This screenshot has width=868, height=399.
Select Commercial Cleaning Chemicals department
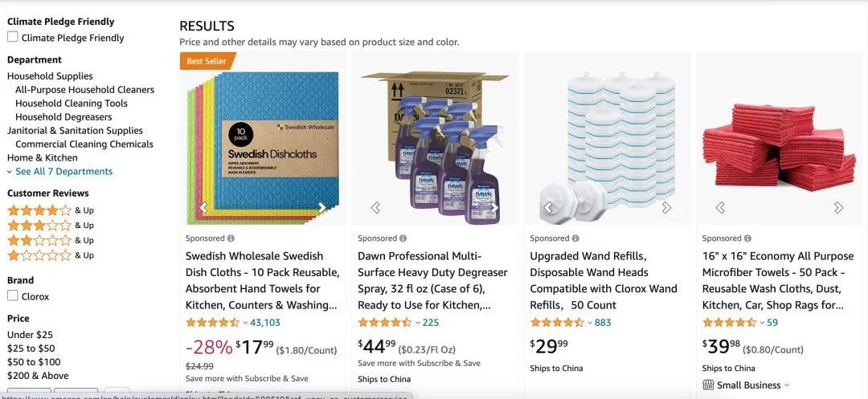tap(84, 145)
